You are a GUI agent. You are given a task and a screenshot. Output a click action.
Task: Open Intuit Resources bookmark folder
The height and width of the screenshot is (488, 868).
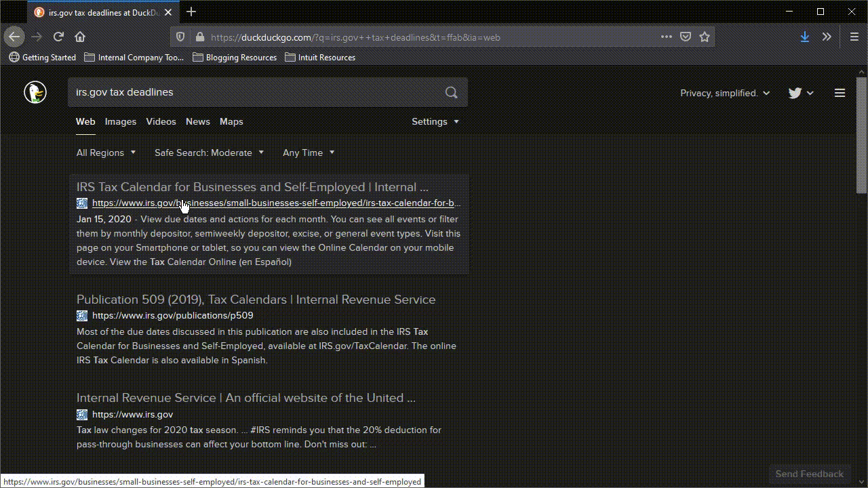click(320, 58)
